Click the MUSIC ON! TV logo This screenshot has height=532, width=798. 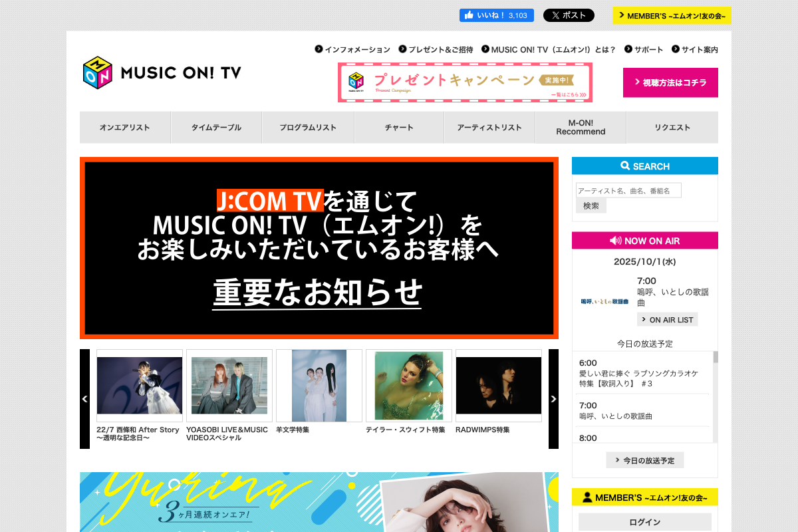[x=162, y=72]
